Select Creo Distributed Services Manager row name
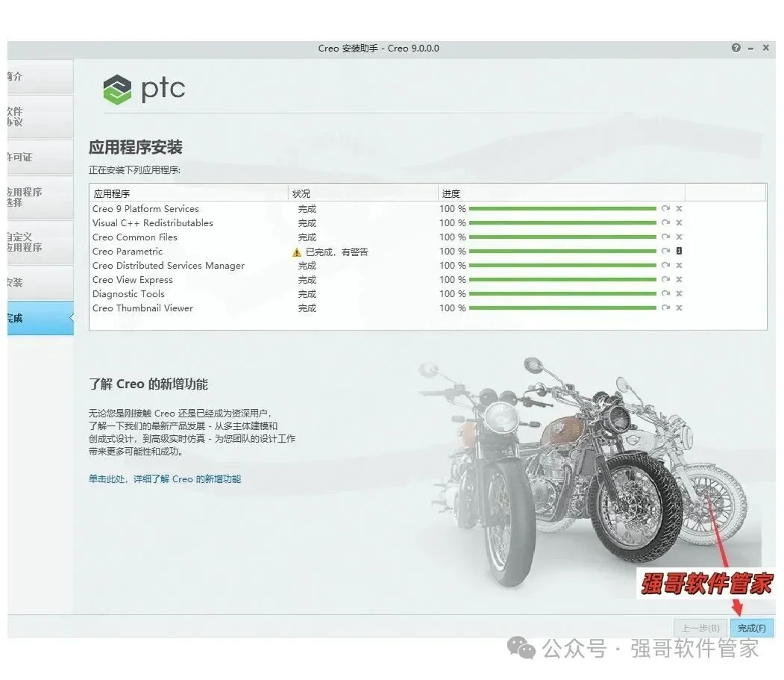Image resolution: width=784 pixels, height=680 pixels. [x=169, y=265]
